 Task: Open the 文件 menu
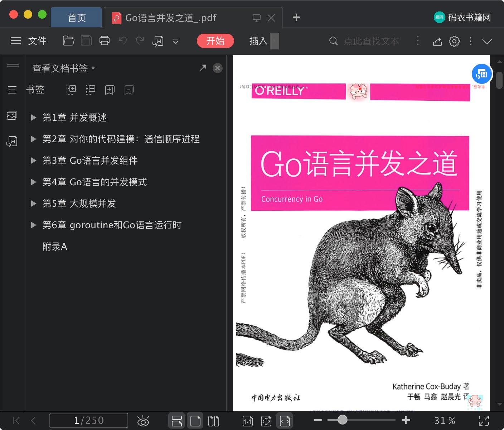click(37, 41)
